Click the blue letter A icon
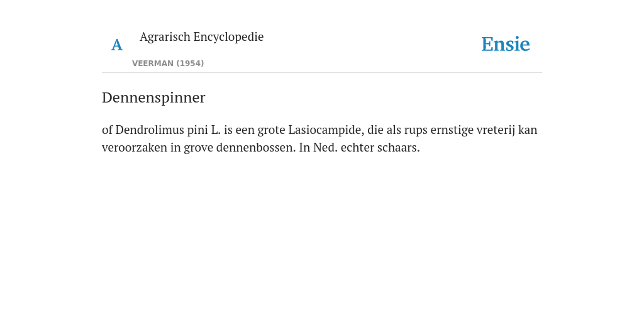 pyautogui.click(x=116, y=45)
